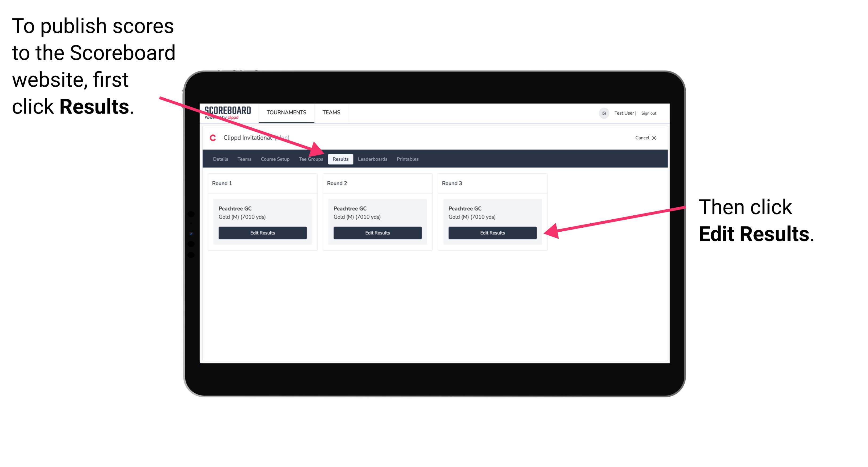868x467 pixels.
Task: Select the Results tab
Action: (x=340, y=159)
